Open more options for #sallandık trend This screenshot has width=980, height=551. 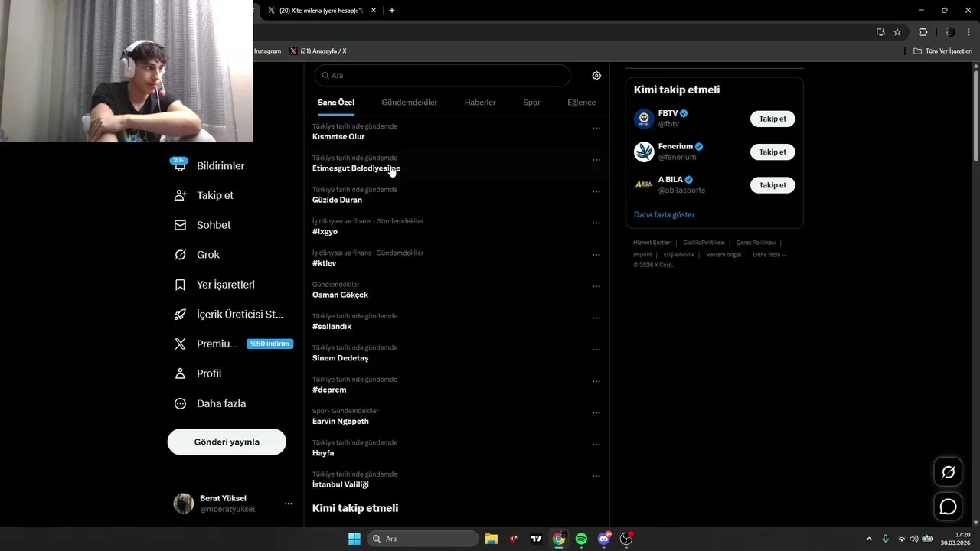tap(596, 318)
